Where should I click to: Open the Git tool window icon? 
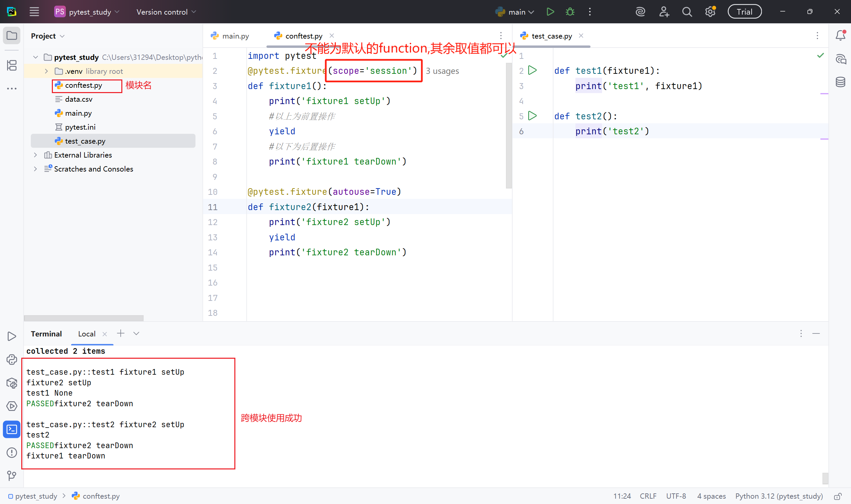(x=12, y=475)
